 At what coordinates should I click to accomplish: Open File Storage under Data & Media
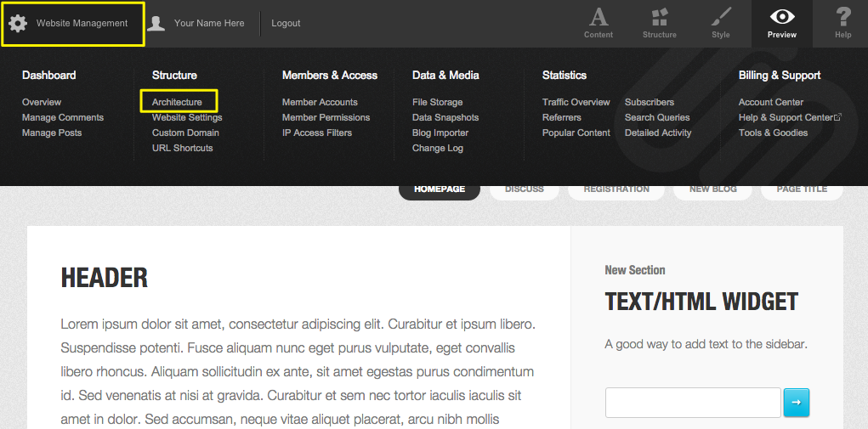pyautogui.click(x=437, y=102)
